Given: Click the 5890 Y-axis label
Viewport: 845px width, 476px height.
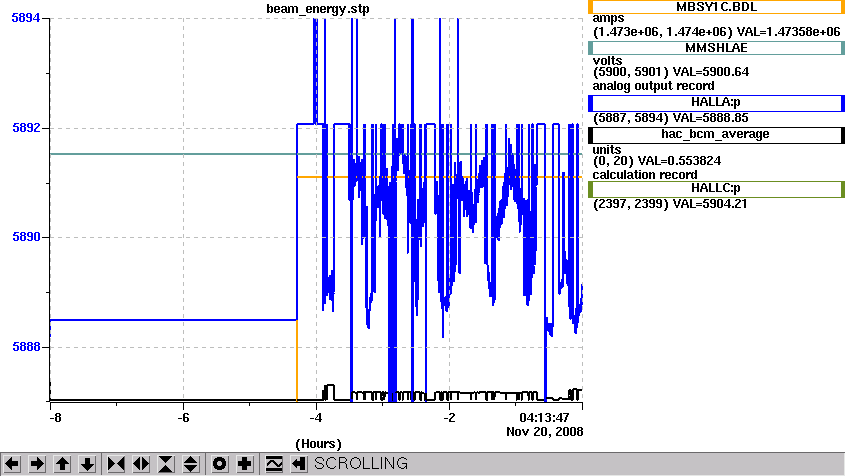Looking at the screenshot, I should (x=26, y=237).
